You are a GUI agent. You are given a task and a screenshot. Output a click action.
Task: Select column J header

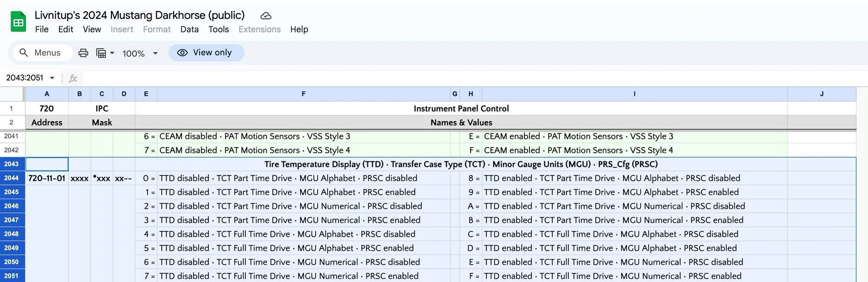point(821,94)
